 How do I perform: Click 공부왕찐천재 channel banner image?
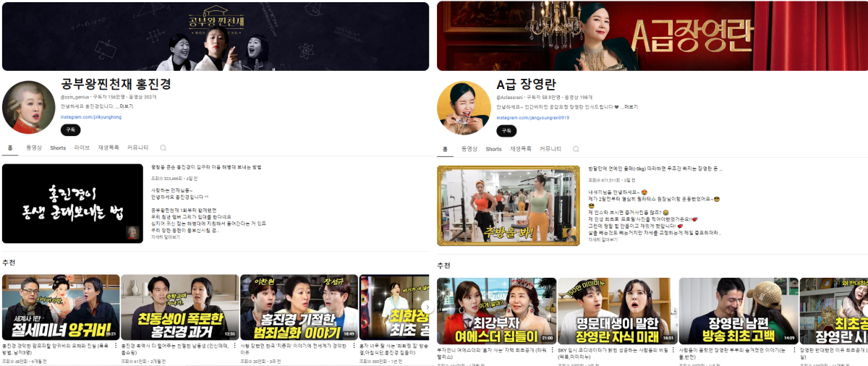(215, 35)
